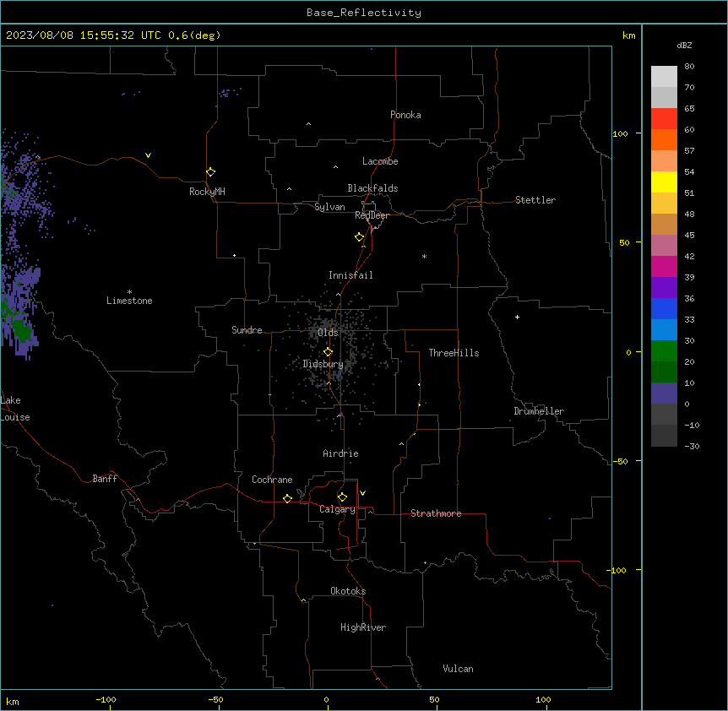Viewport: 728px width, 711px height.
Task: Click the -50 tick on the right axis
Action: click(620, 461)
